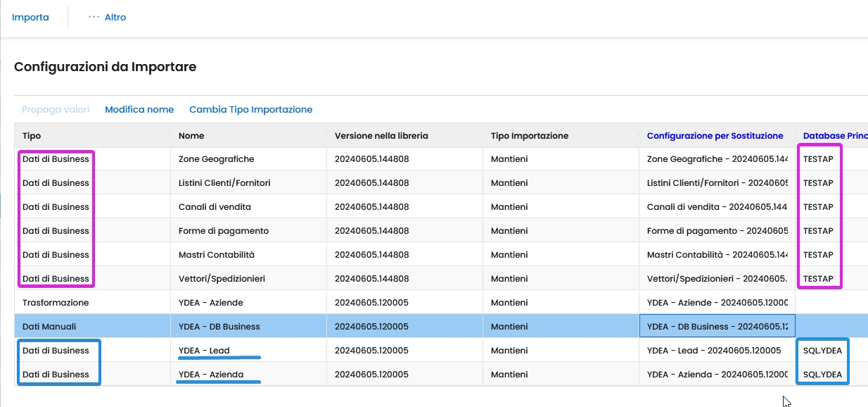This screenshot has width=868, height=407.
Task: Sort by the Tipo column header
Action: 32,136
